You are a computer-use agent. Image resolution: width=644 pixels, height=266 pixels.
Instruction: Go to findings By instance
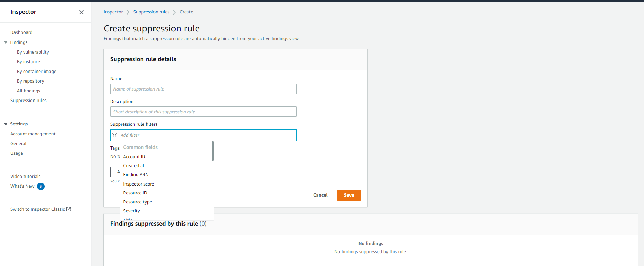click(x=28, y=61)
